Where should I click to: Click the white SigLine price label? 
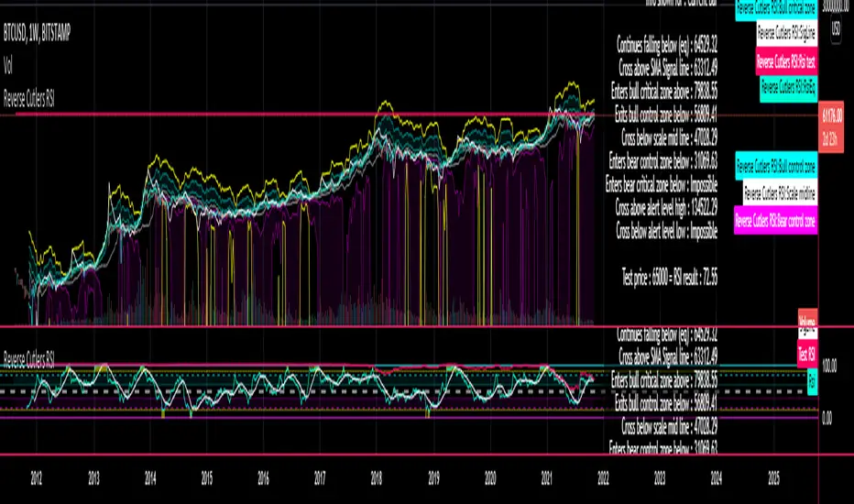[x=787, y=33]
